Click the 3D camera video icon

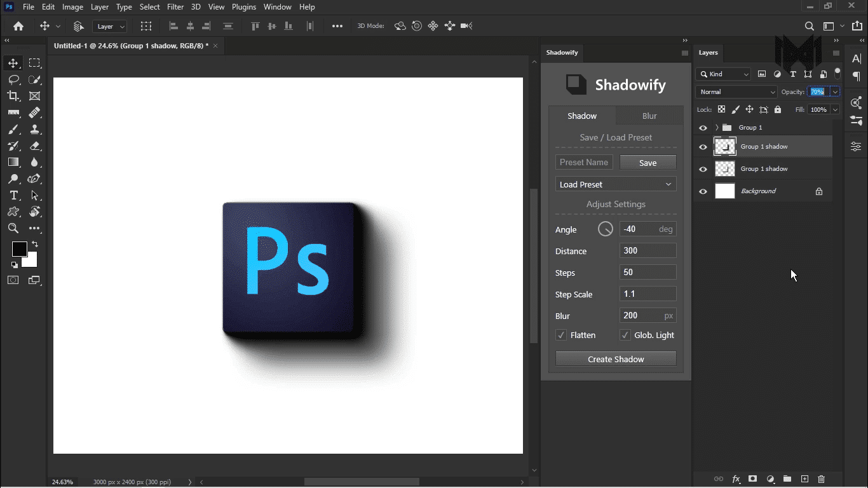pyautogui.click(x=466, y=26)
